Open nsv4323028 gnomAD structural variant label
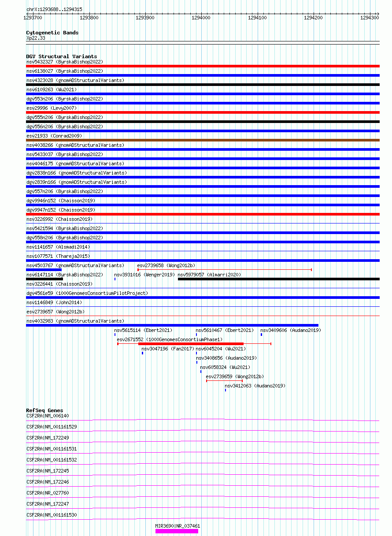392x536 pixels. [x=75, y=80]
